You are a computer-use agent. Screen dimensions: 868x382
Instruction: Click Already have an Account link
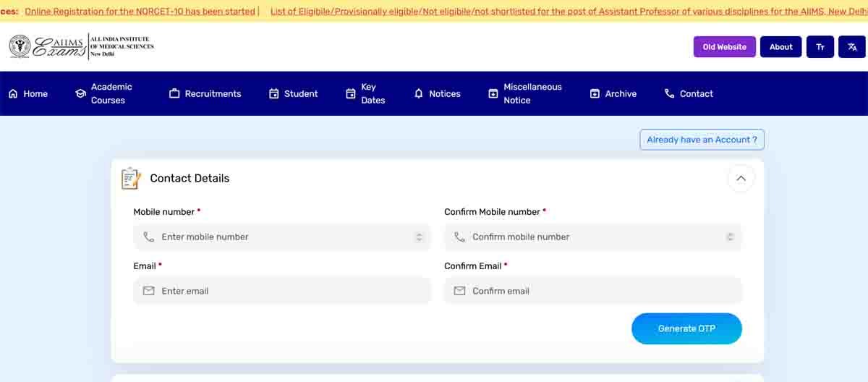(x=702, y=140)
